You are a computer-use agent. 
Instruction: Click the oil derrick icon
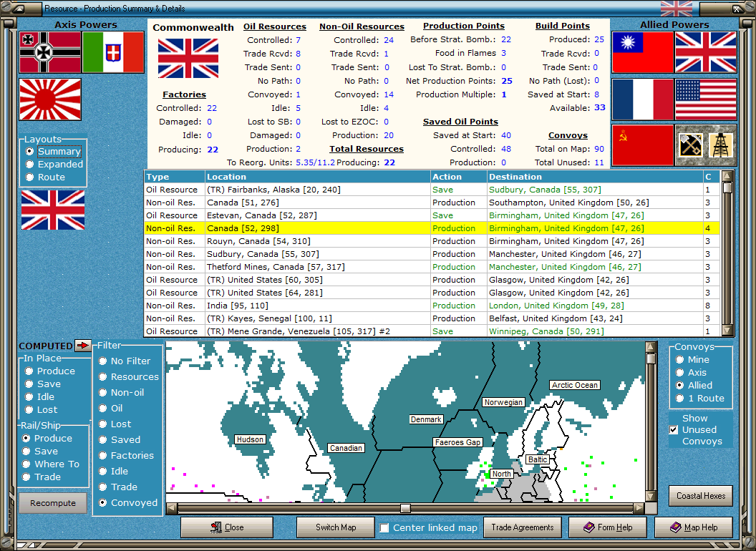point(721,145)
